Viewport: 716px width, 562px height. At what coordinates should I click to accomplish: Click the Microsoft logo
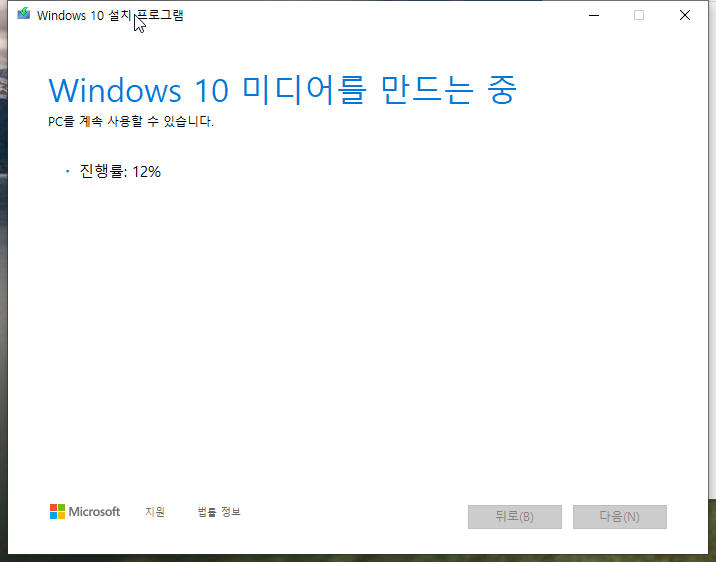(x=85, y=511)
